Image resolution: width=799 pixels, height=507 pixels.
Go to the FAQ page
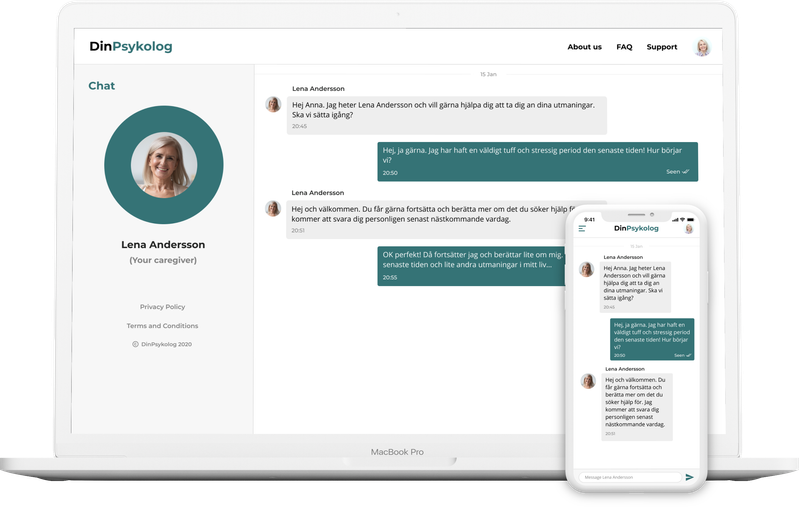tap(624, 47)
